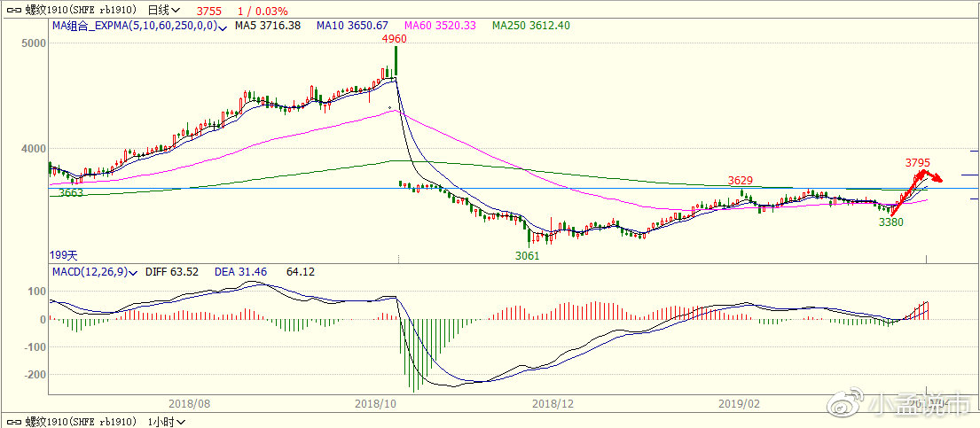
Task: Click the 3380 low label
Action: pos(890,222)
